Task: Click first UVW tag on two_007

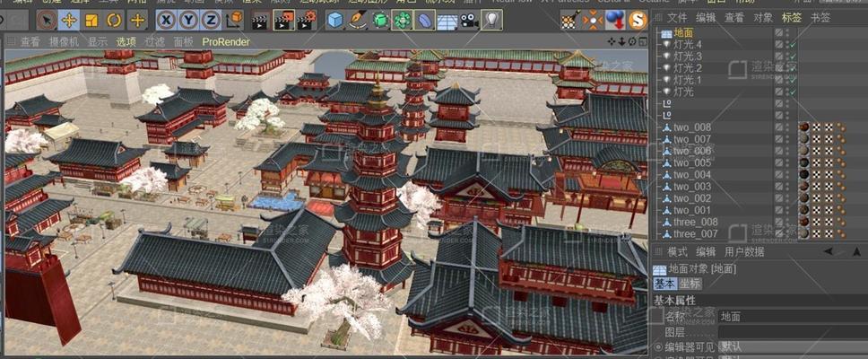Action: [817, 139]
